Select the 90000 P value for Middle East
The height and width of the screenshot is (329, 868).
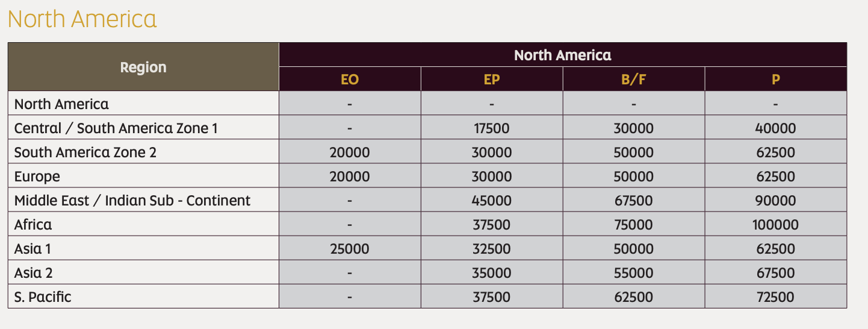(776, 201)
